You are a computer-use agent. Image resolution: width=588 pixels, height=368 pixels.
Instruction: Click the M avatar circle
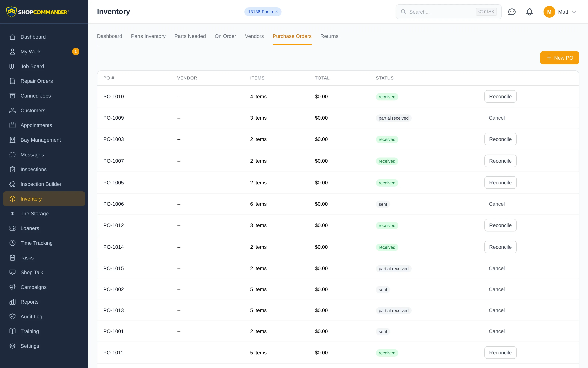point(549,12)
